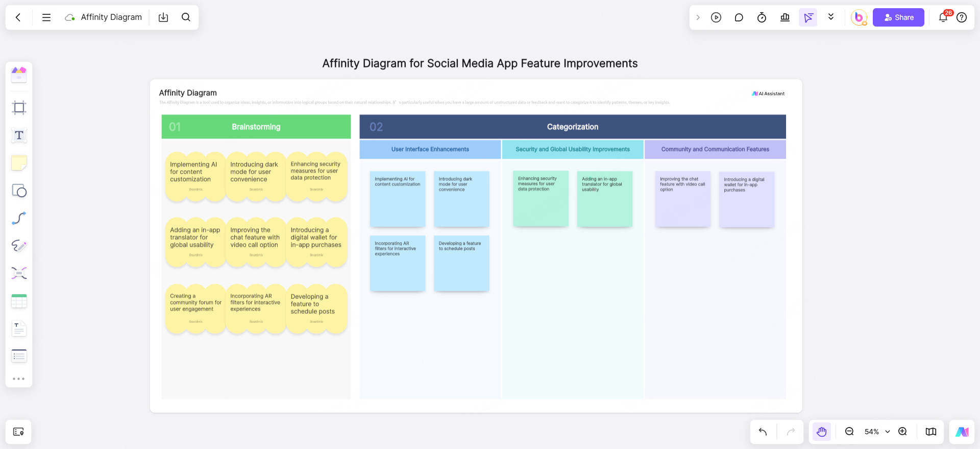Select the Text tool
Image resolution: width=980 pixels, height=449 pixels.
19,135
